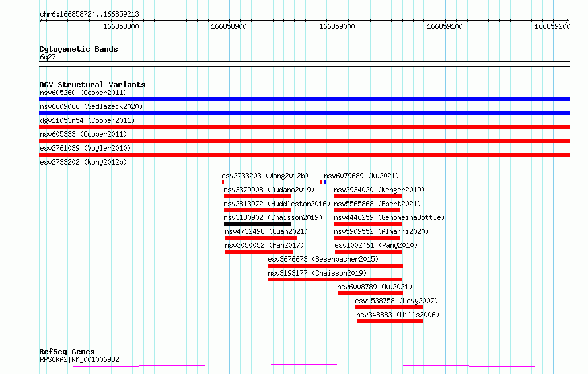Click nsv3379908 (Audano2019) label
The width and height of the screenshot is (588, 374).
click(269, 190)
